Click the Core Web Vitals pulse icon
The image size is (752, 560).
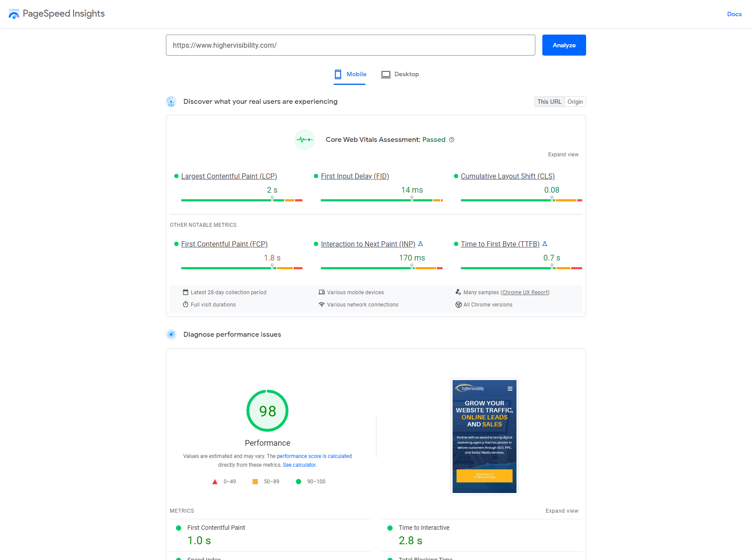(304, 139)
